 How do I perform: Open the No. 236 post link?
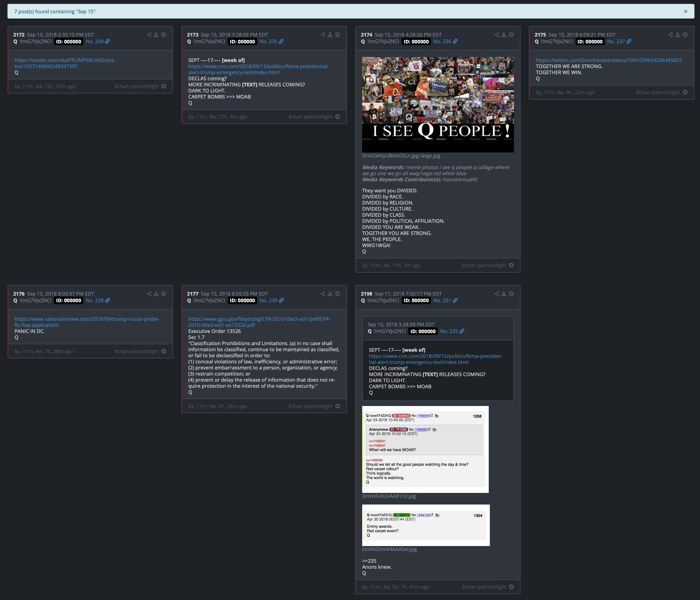pyautogui.click(x=445, y=42)
